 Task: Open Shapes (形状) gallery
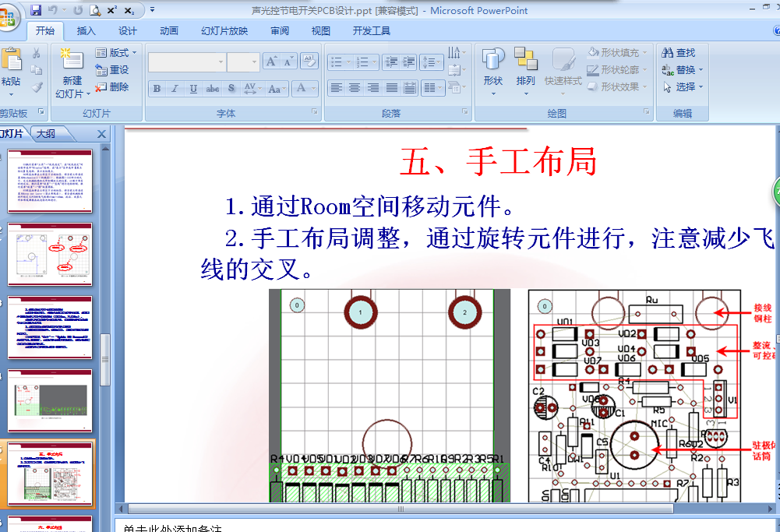tap(493, 71)
